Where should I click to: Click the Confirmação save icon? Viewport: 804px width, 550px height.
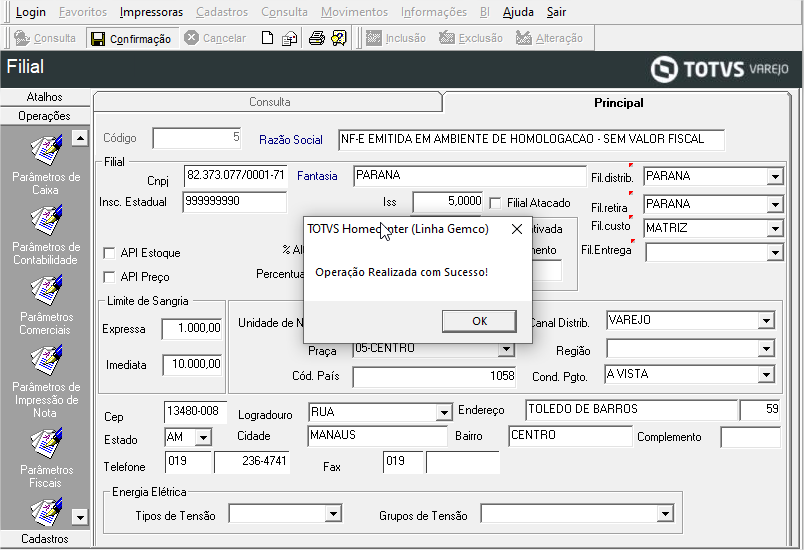coord(97,39)
